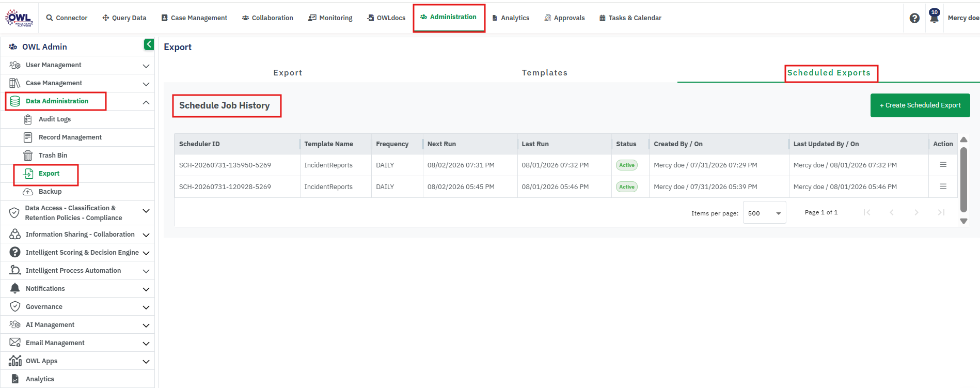Jump to the last page of results
The image size is (980, 388).
pyautogui.click(x=941, y=212)
